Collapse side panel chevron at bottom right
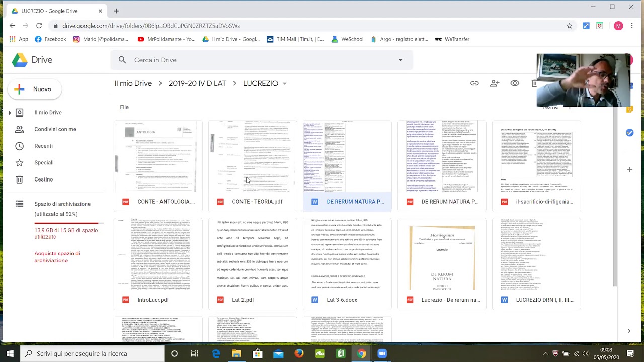The height and width of the screenshot is (362, 644). 629,331
